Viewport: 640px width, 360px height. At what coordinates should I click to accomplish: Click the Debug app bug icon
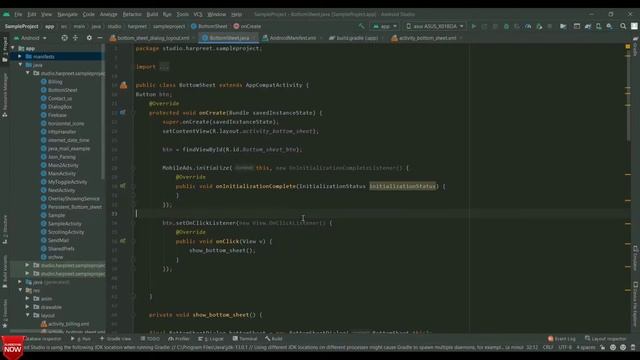coord(506,26)
